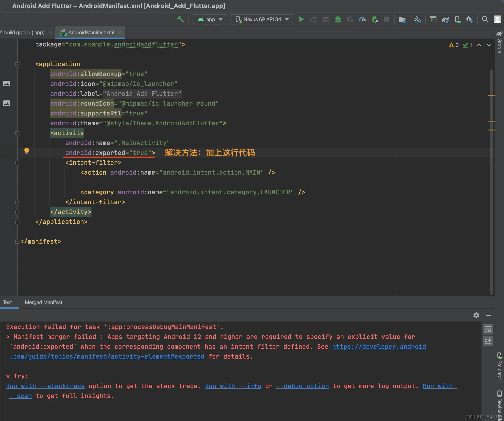Click the translate icon in the toolbar
The image size is (504, 421).
point(417,19)
